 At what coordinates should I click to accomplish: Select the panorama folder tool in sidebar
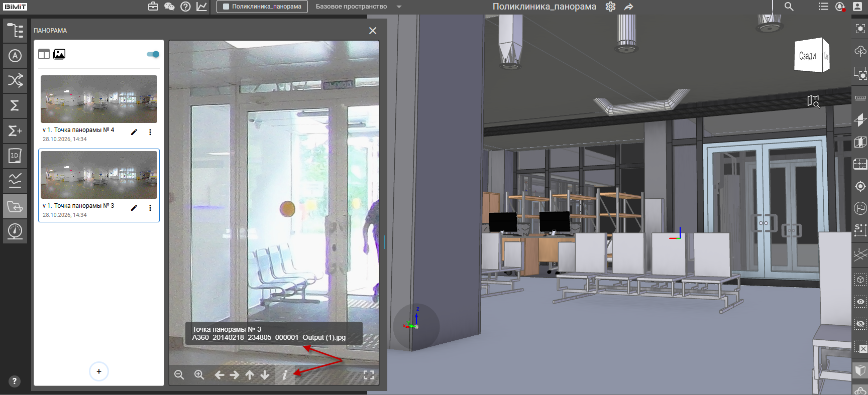(15, 206)
